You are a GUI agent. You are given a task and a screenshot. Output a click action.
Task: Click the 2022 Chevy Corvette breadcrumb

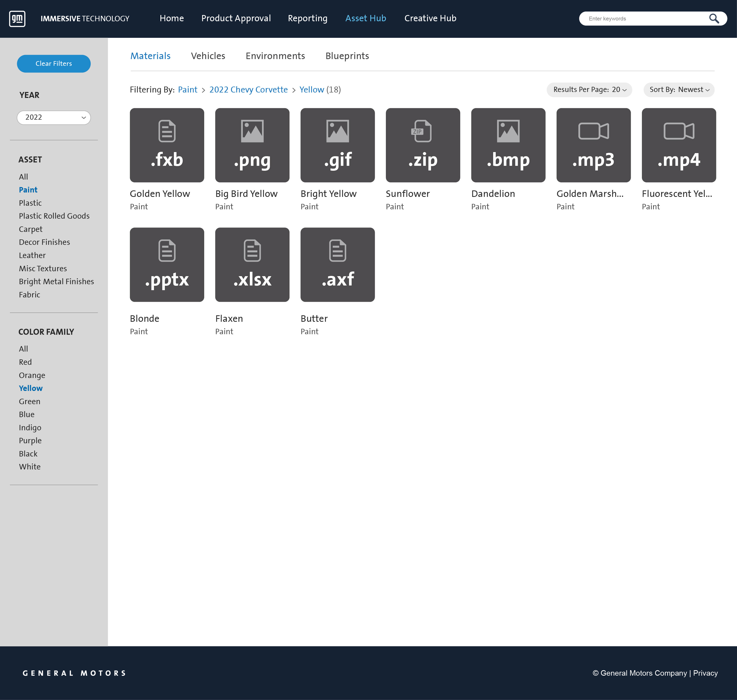(249, 90)
